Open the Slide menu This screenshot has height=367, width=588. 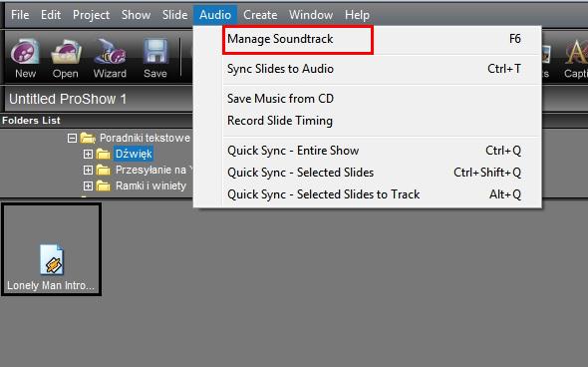point(174,15)
